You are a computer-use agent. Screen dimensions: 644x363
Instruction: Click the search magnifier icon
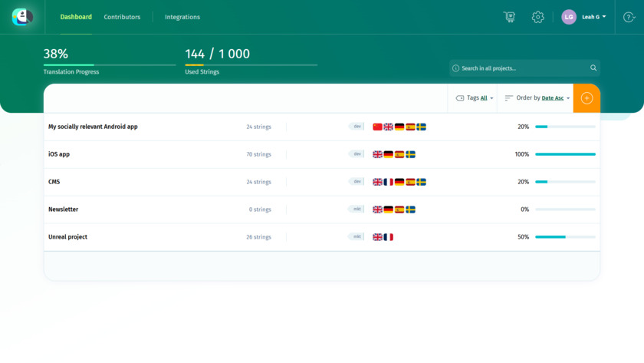tap(593, 68)
